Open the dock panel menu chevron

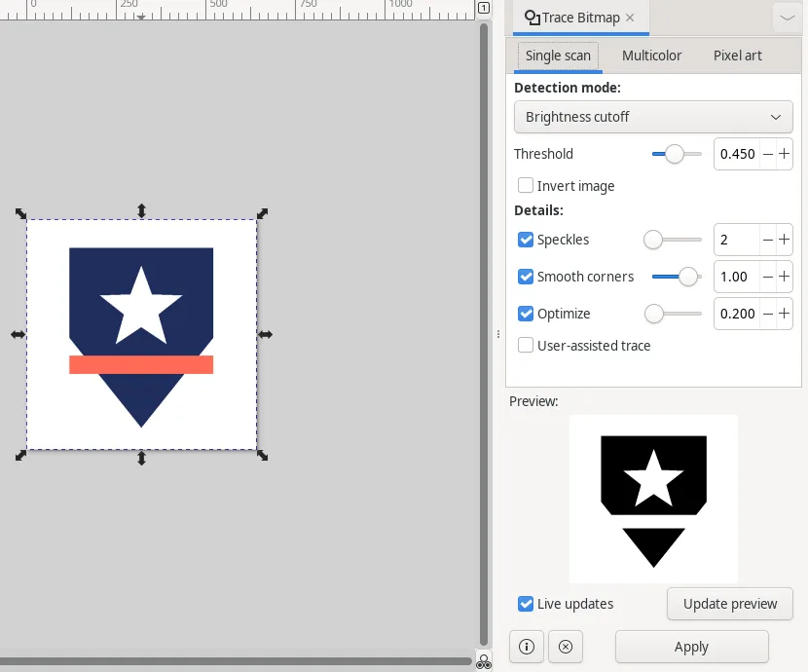[787, 19]
